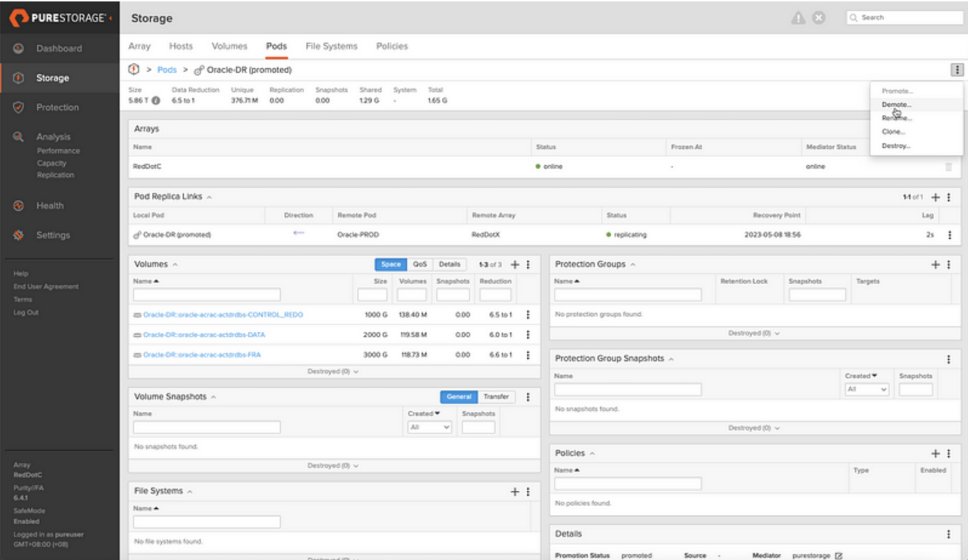Screen dimensions: 968x560
Task: Switch Volumes view to Details
Action: pyautogui.click(x=449, y=264)
